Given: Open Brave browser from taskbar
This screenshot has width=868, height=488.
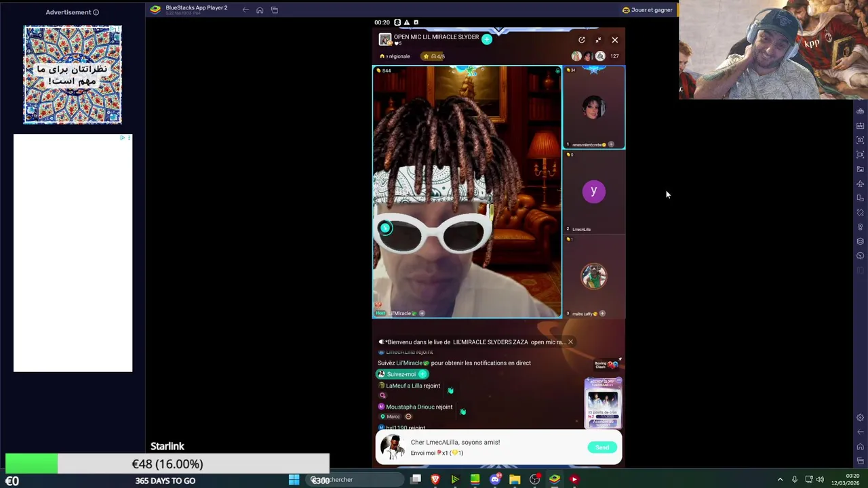Looking at the screenshot, I should pos(435,480).
